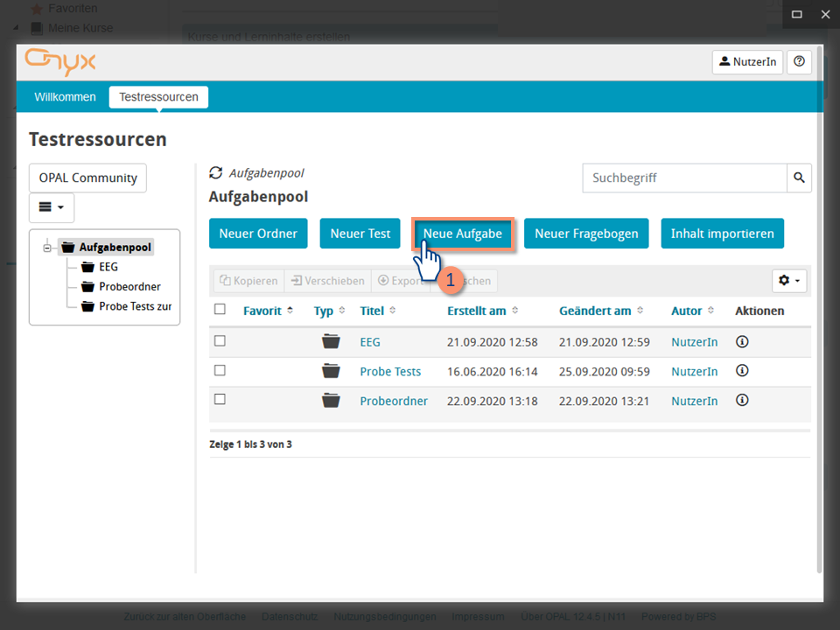Click the Probeordner folder icon in table

[x=331, y=400]
